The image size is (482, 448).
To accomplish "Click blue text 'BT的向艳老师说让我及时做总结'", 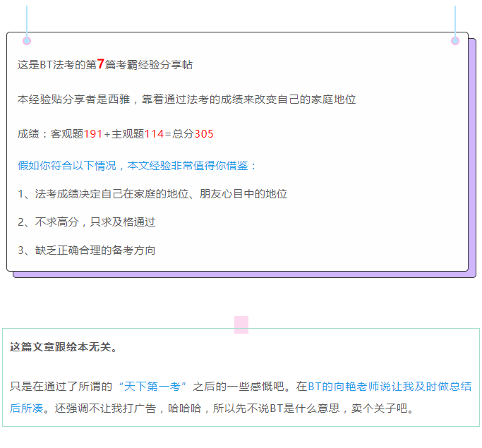I will click(390, 386).
